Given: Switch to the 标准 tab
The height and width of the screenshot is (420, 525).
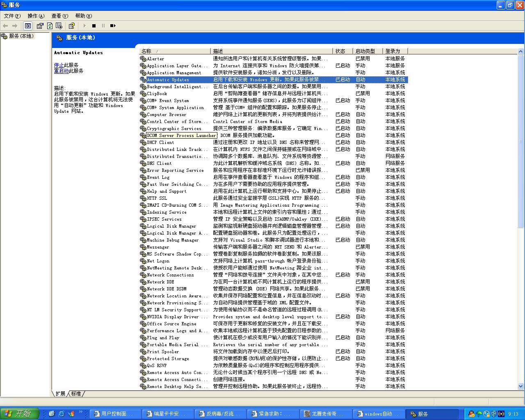Looking at the screenshot, I should pyautogui.click(x=76, y=394).
